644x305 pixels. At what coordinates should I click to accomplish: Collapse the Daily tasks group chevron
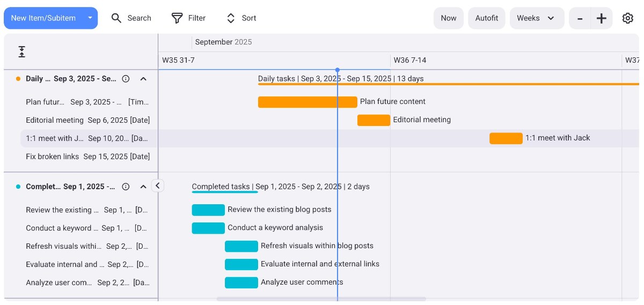click(x=143, y=79)
